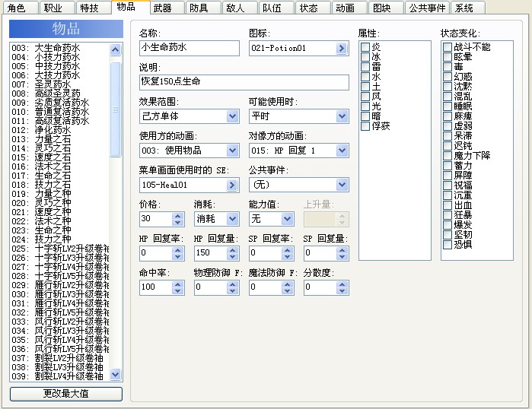The height and width of the screenshot is (409, 532).
Task: Click the 价格 value field
Action: pyautogui.click(x=156, y=219)
